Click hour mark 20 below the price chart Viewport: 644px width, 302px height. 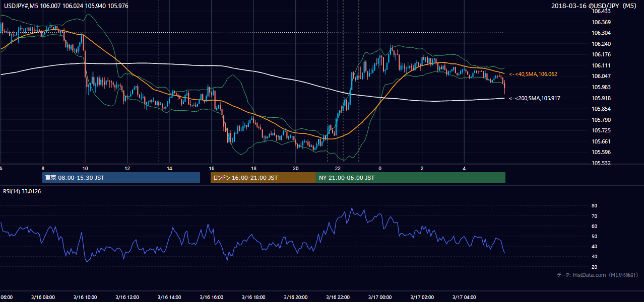pyautogui.click(x=296, y=169)
